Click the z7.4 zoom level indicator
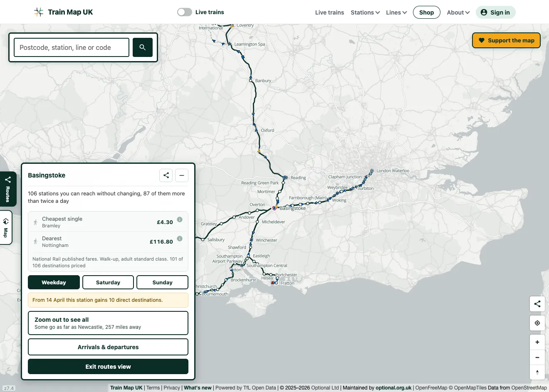The height and width of the screenshot is (392, 549). (9, 388)
